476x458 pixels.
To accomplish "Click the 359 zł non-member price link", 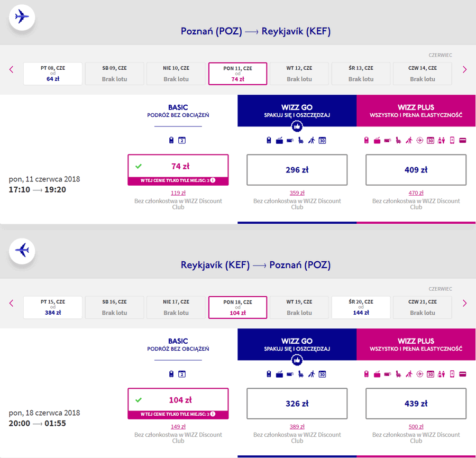I will tap(297, 193).
